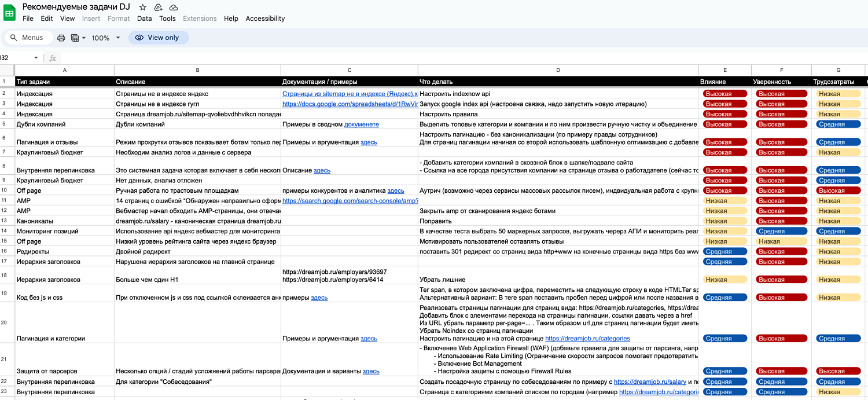Open link Страницы из sitemap не в индексе
The image size is (868, 400).
(350, 94)
